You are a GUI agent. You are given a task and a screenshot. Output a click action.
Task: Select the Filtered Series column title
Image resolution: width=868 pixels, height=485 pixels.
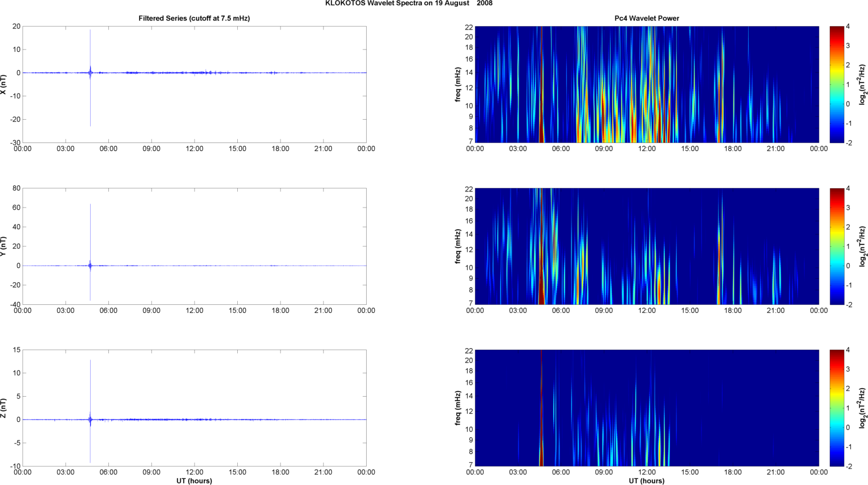coord(194,18)
